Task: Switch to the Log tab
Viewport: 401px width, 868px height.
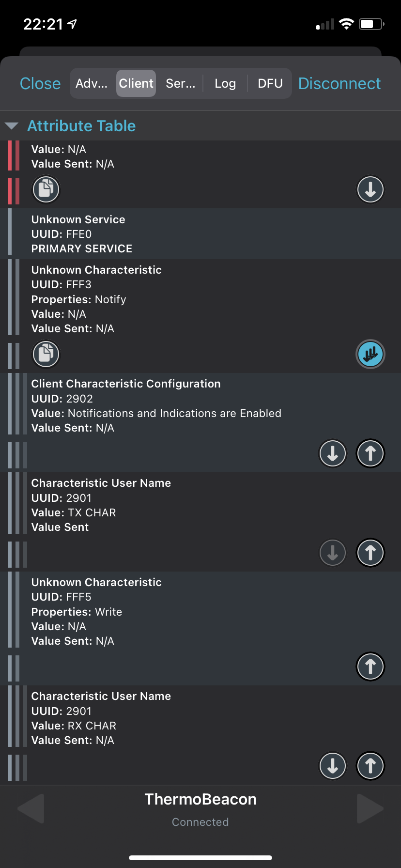Action: 225,83
